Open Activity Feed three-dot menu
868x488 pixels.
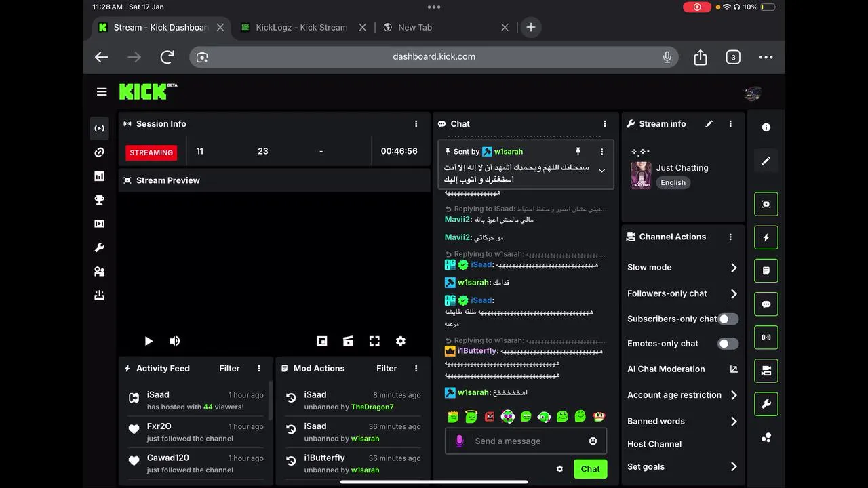[259, 369]
